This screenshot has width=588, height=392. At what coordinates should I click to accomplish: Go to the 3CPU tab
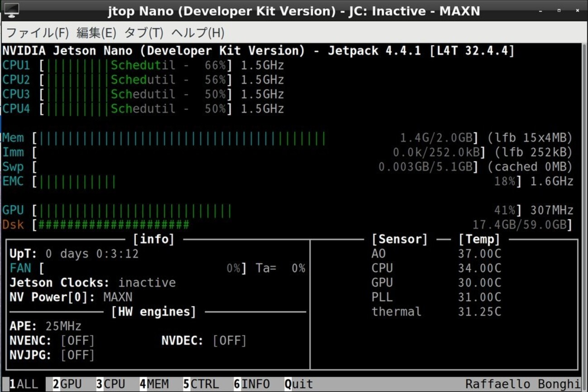110,384
